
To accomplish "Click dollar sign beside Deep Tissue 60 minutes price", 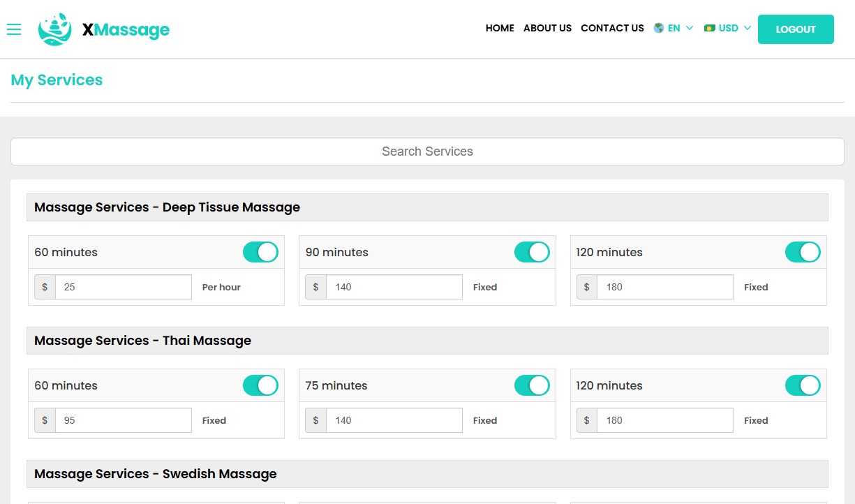I will point(45,287).
